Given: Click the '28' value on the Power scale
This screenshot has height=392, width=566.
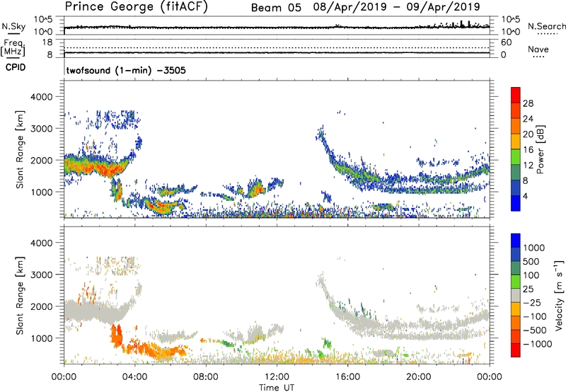Looking at the screenshot, I should (528, 103).
